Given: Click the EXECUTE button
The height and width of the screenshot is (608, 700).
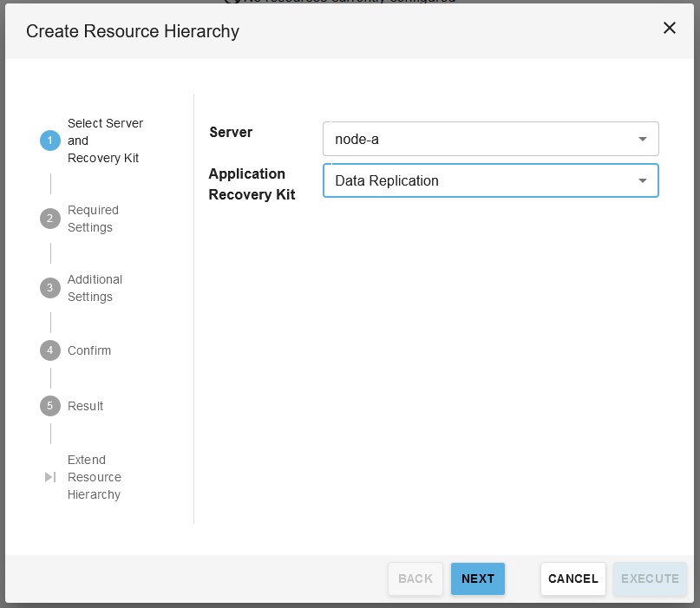Looking at the screenshot, I should point(650,579).
